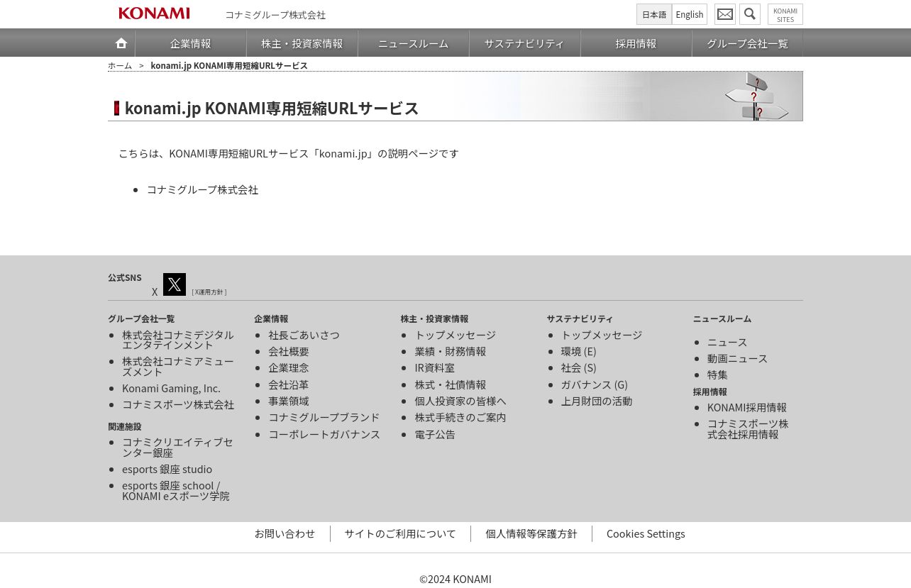Open 株式会社コナミデジタルエンタテインメント footer link
Screen dimensions: 911x588
pyautogui.click(x=178, y=340)
